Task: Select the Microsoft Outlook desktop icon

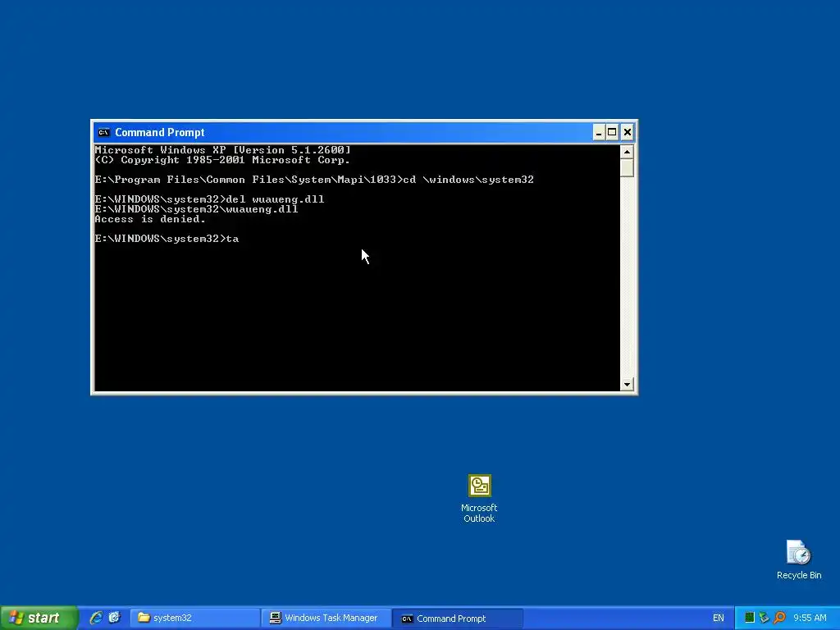Action: point(479,498)
